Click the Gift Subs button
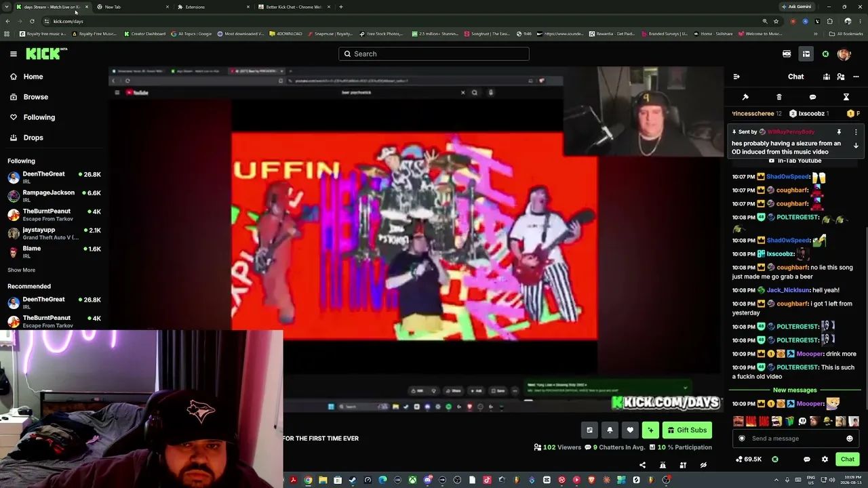 tap(687, 430)
